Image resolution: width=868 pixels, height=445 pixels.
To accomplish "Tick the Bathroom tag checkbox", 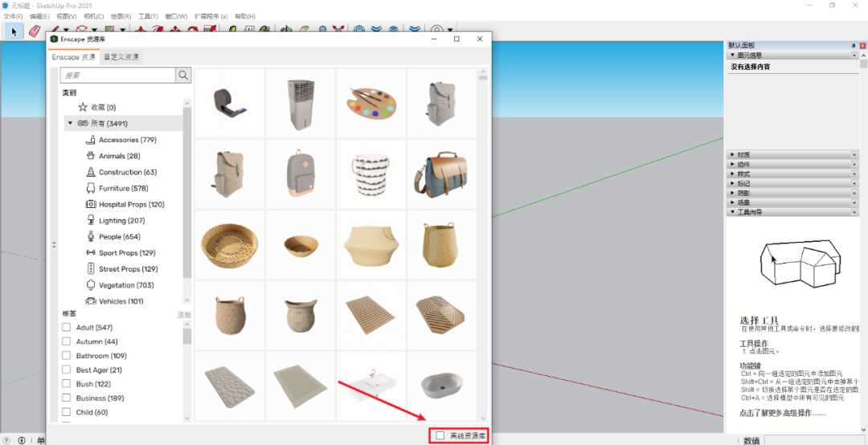I will click(67, 356).
